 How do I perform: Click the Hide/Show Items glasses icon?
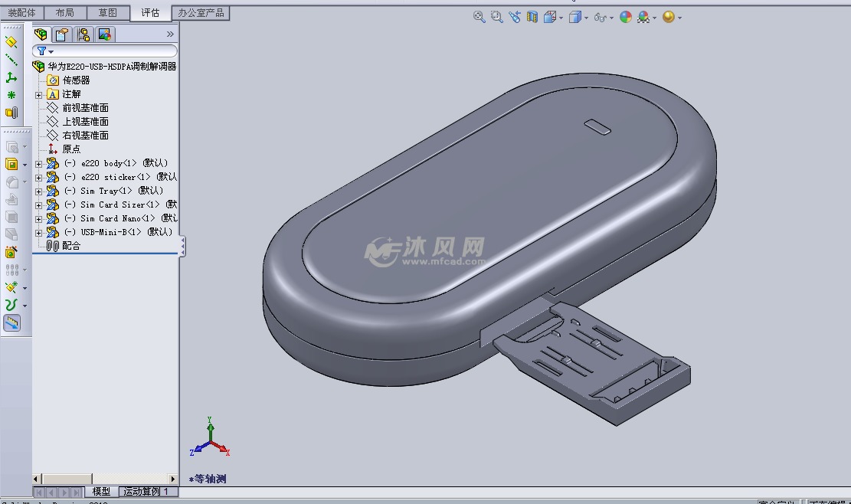tap(600, 18)
